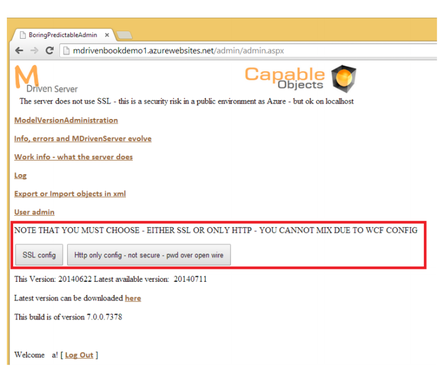This screenshot has width=446, height=379.
Task: Open Export or Import objects in xml
Action: click(x=70, y=194)
